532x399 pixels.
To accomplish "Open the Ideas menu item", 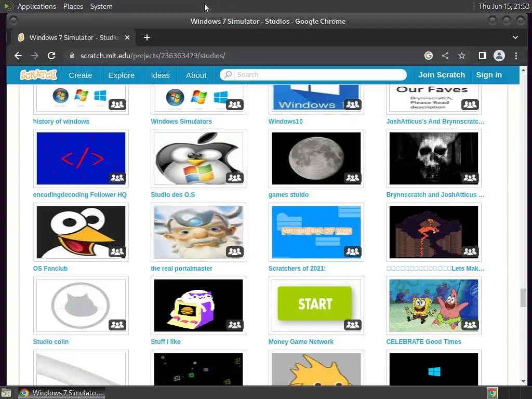I will (x=160, y=75).
